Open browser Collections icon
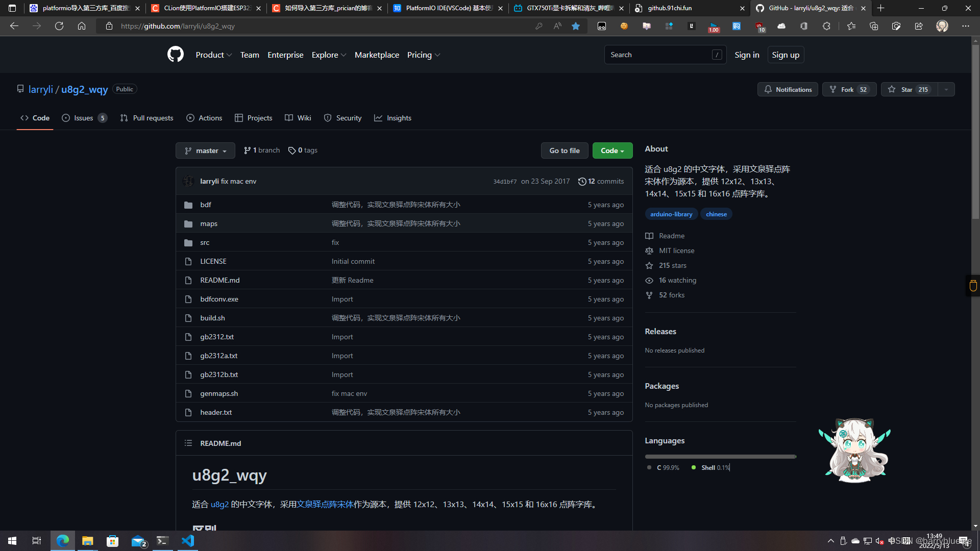 click(874, 26)
